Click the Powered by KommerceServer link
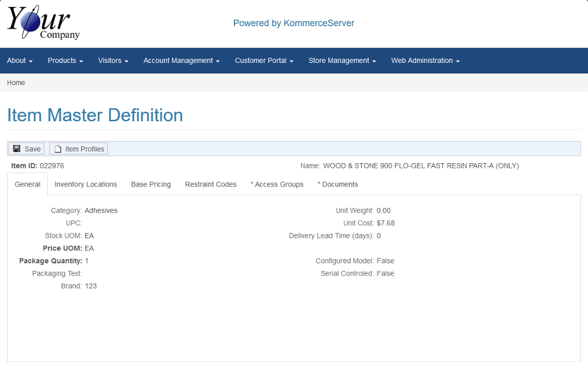 293,23
